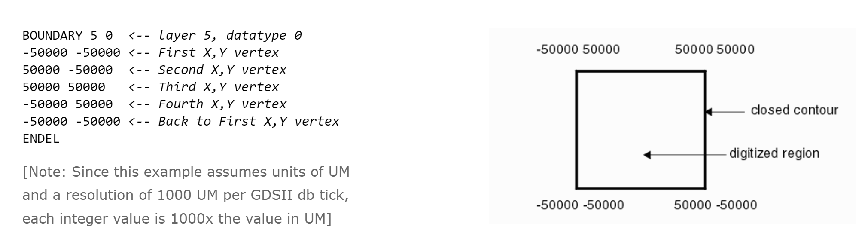Select the First X,Y vertex line
The width and height of the screenshot is (868, 242).
tap(151, 52)
